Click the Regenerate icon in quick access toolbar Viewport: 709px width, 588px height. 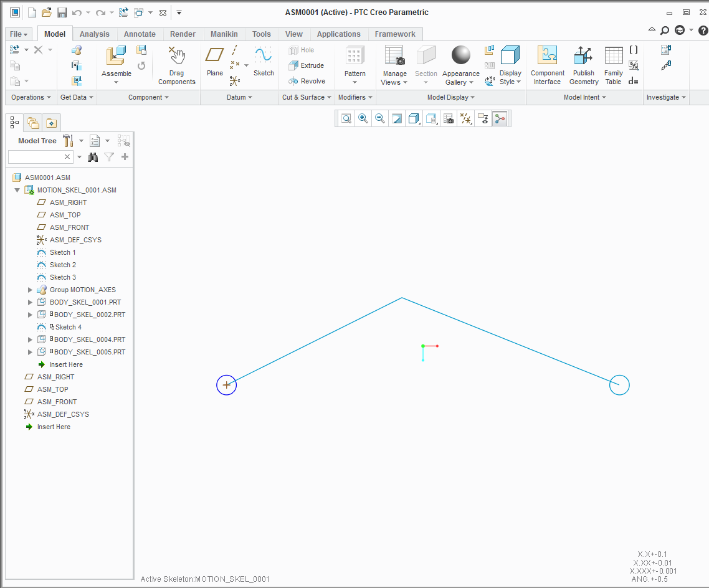(x=123, y=12)
